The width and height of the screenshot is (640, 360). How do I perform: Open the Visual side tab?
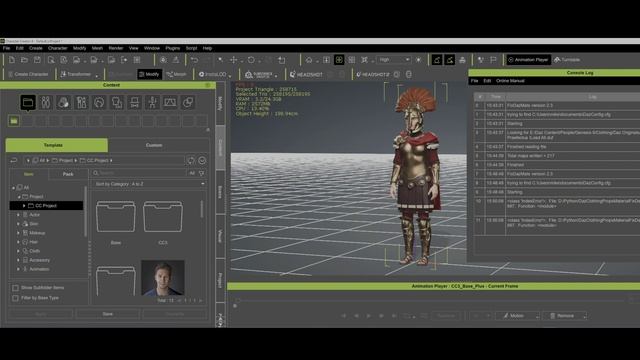pos(220,236)
